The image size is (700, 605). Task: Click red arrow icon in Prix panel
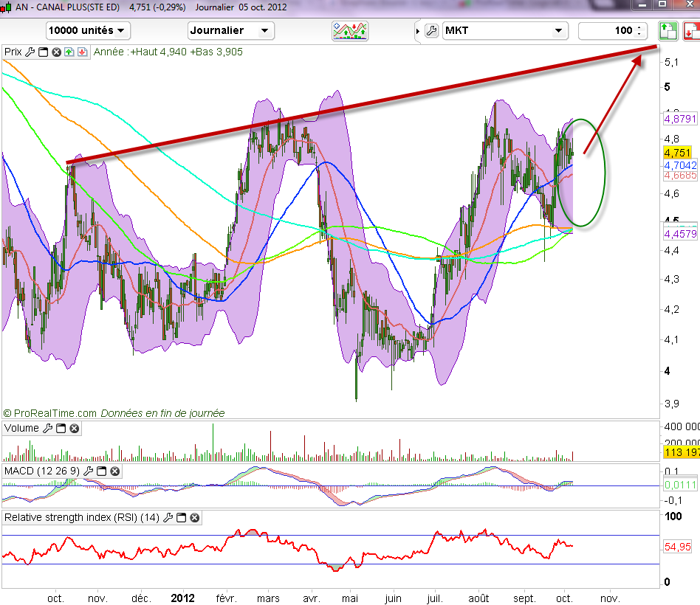pyautogui.click(x=81, y=52)
